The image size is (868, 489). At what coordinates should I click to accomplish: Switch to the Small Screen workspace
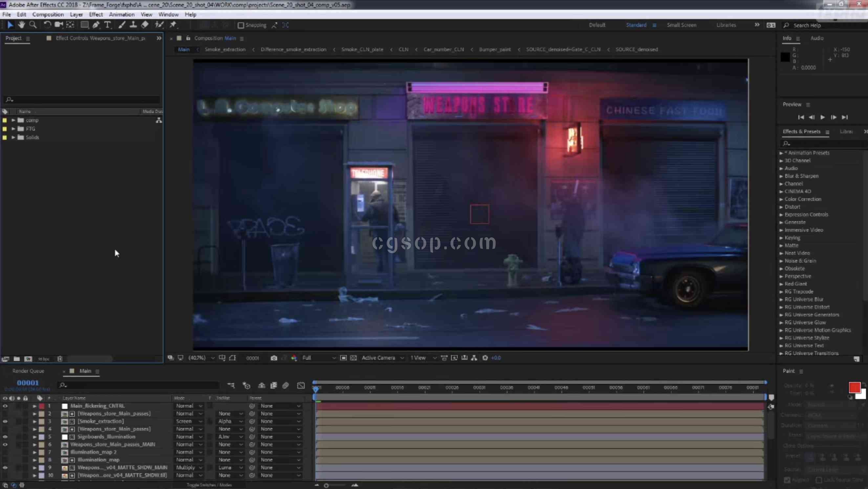[x=681, y=25]
